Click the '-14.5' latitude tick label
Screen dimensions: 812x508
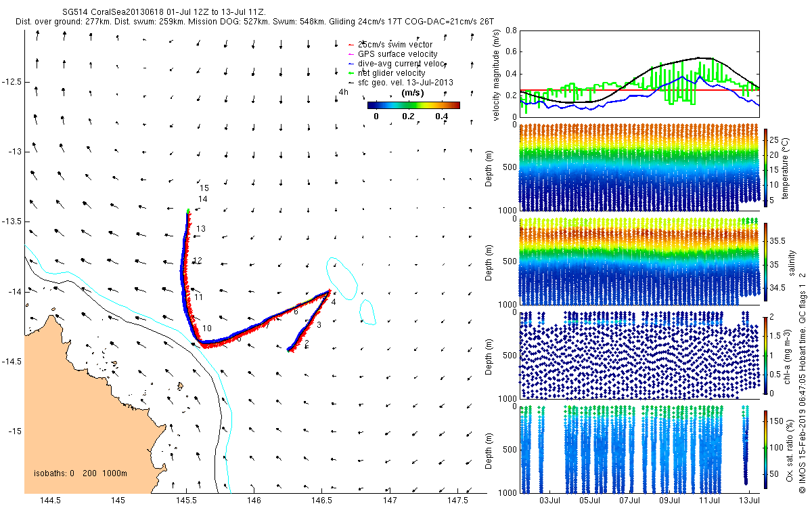(x=12, y=361)
